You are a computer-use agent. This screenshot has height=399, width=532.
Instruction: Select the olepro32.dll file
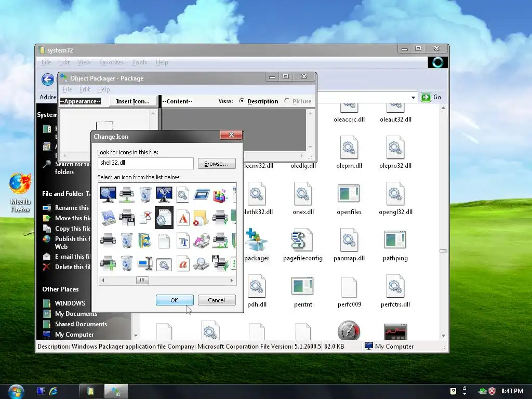click(395, 153)
